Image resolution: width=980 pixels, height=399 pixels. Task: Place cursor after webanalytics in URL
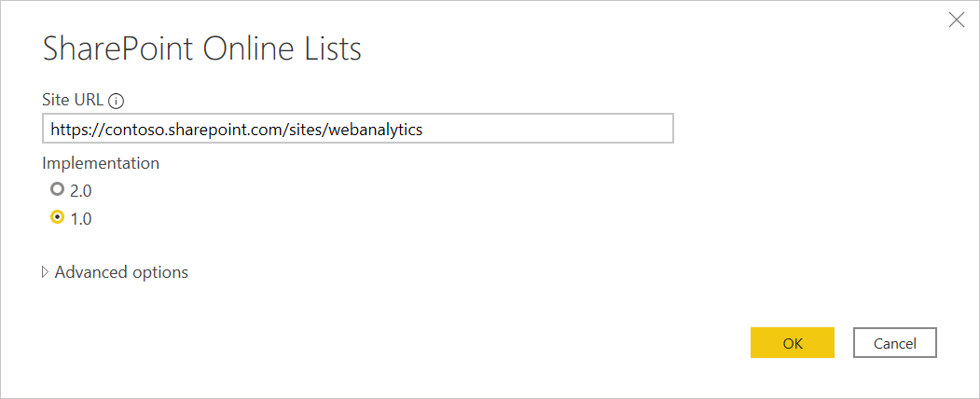424,130
